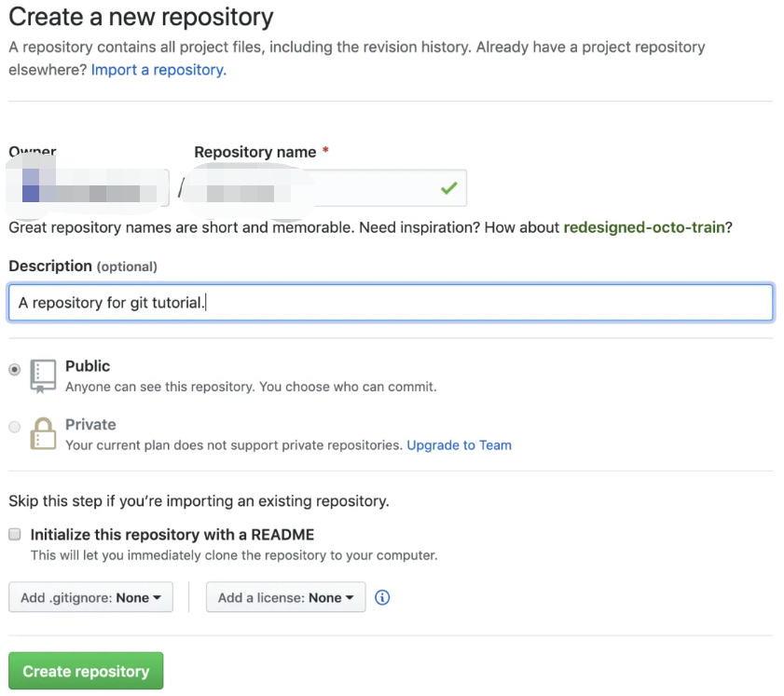The width and height of the screenshot is (784, 696).
Task: Open the Owner dropdown
Action: click(x=89, y=188)
